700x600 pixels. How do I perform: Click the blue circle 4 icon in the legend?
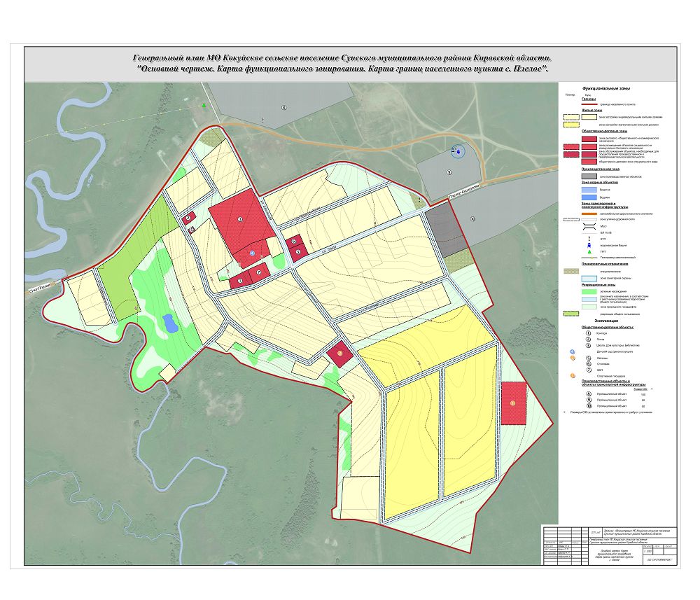573,351
